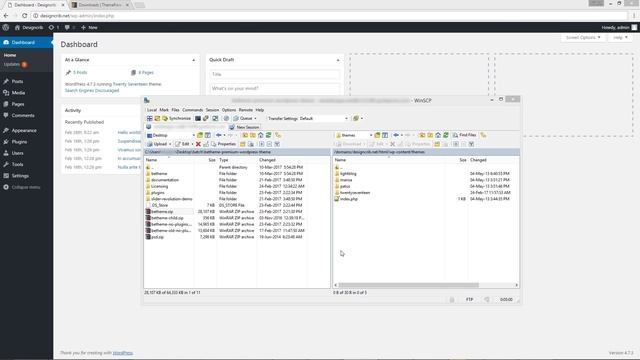Open Plugins in WordPress sidebar

tap(19, 142)
